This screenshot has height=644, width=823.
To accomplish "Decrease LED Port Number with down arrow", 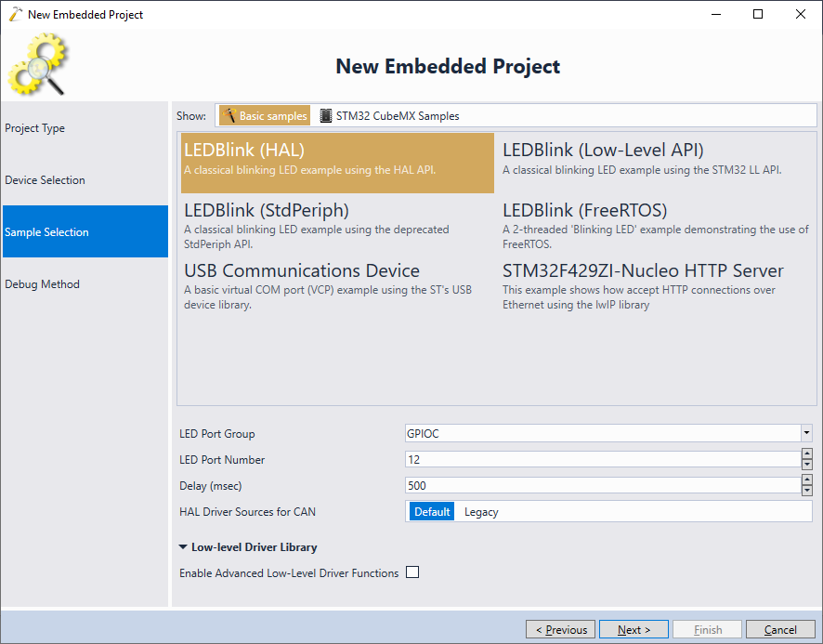I will tap(807, 465).
